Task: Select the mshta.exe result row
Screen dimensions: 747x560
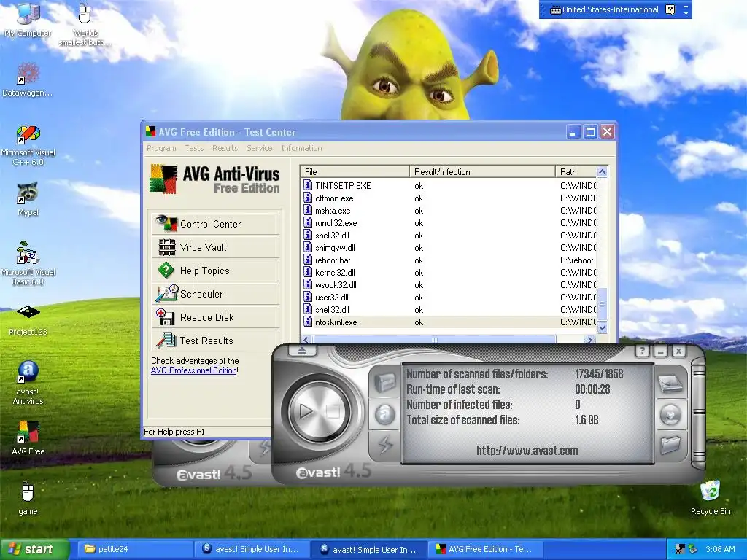Action: (449, 211)
